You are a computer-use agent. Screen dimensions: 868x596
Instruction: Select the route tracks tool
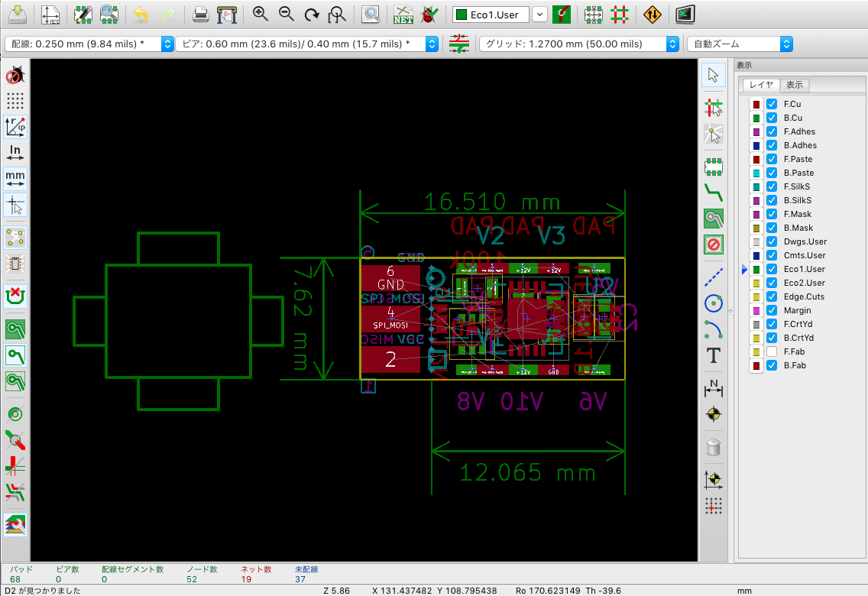(x=714, y=192)
